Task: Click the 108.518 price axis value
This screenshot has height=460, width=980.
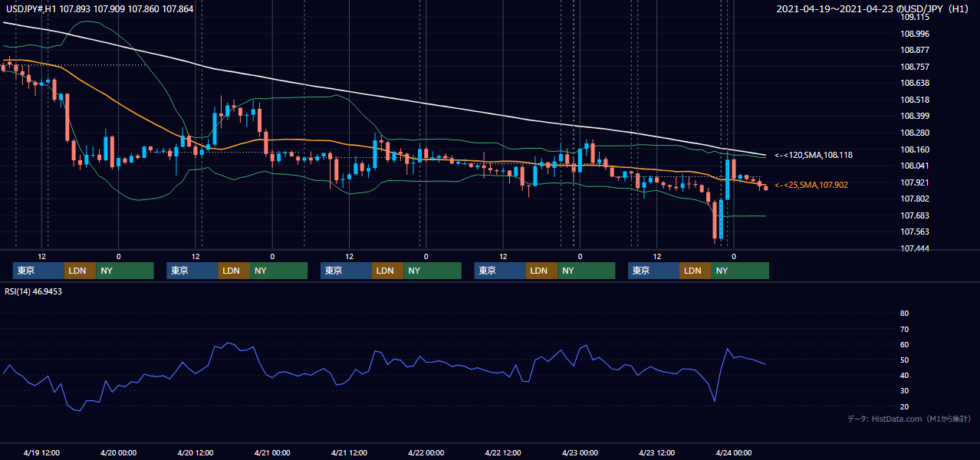Action: (x=915, y=100)
